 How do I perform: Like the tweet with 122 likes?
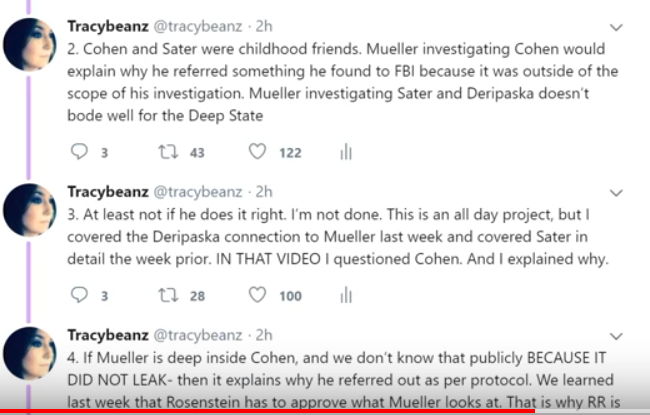click(x=257, y=152)
